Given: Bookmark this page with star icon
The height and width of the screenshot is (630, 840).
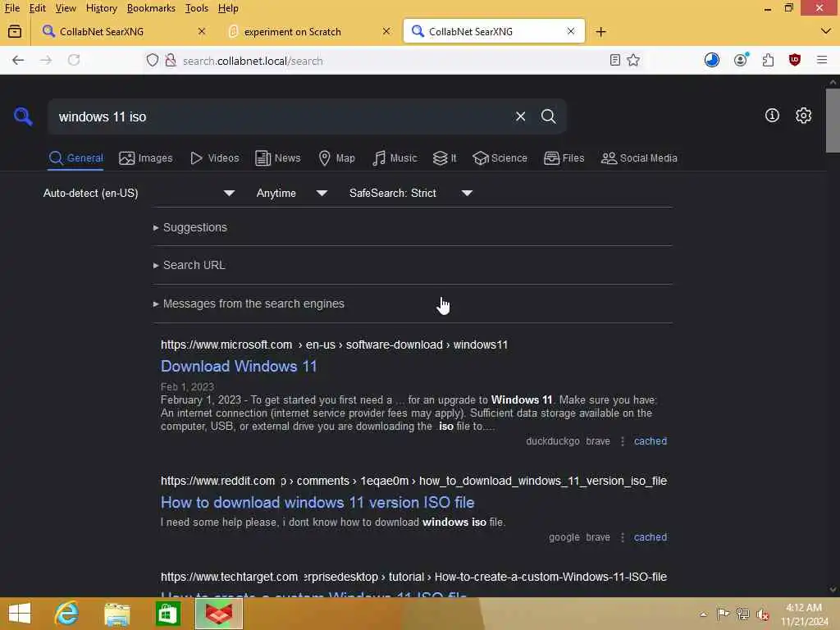Looking at the screenshot, I should tap(633, 60).
